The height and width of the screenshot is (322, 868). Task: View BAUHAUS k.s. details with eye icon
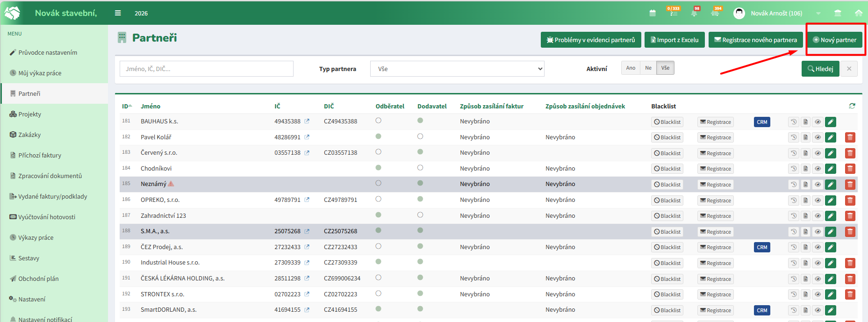tap(818, 122)
